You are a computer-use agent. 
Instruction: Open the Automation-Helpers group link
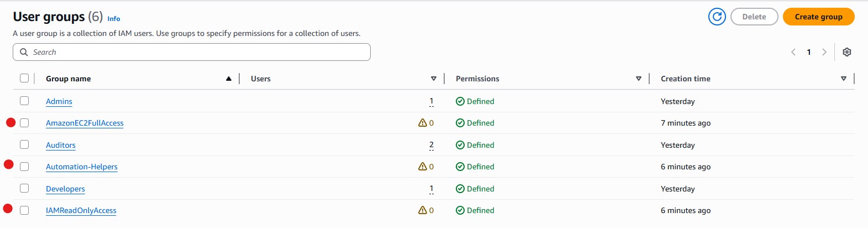(x=82, y=167)
